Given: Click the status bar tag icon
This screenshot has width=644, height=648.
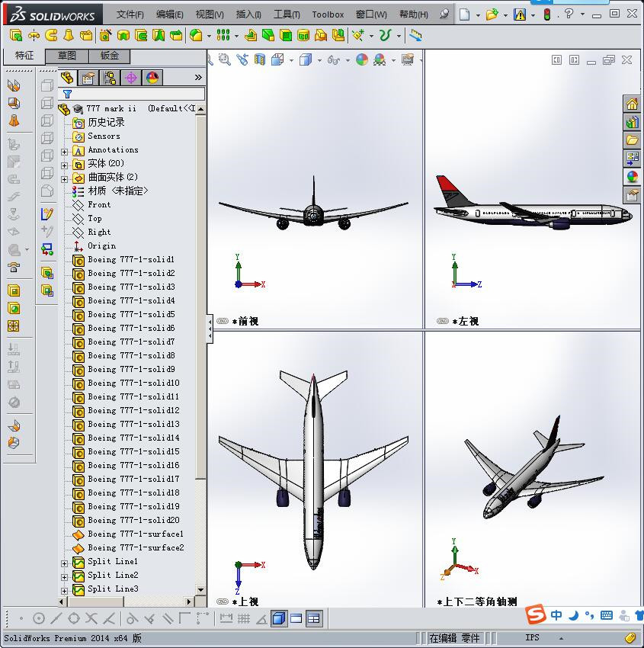Looking at the screenshot, I should (630, 638).
